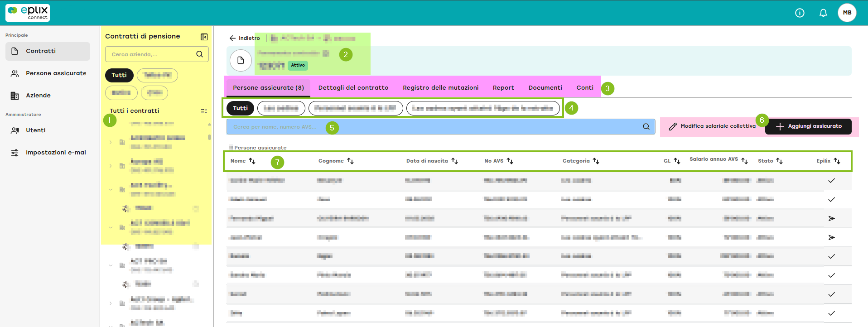Switch to the Conti tab

(585, 88)
